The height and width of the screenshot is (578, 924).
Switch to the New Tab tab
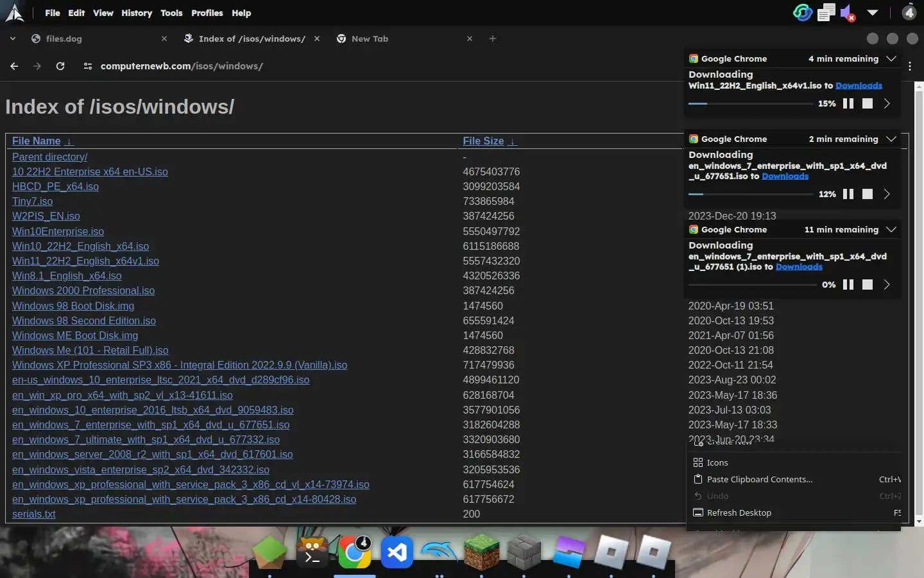405,39
